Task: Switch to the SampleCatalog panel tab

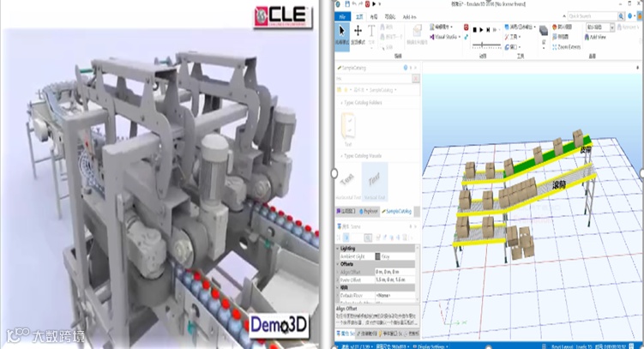Action: (397, 212)
